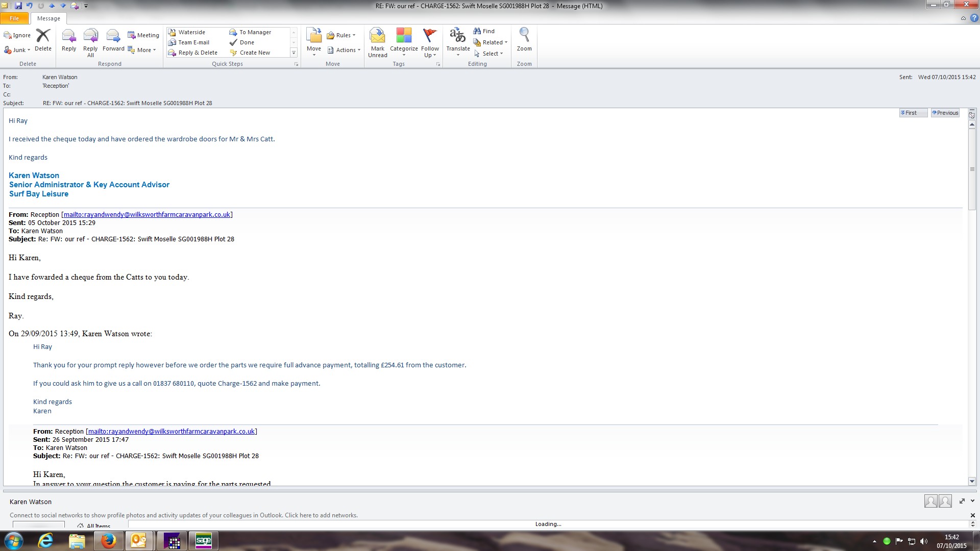Open Firefox from the taskbar
Viewport: 980px width, 551px height.
(x=108, y=541)
